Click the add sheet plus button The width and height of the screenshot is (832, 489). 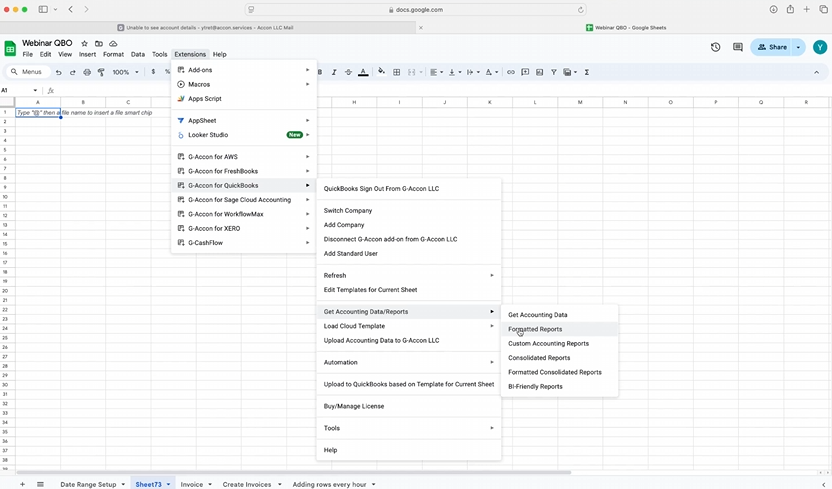[22, 484]
